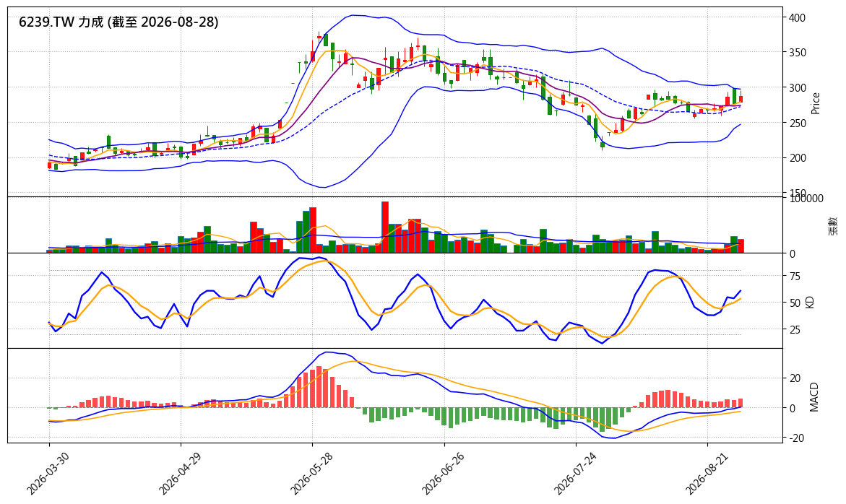Click the 50 KD tick label
This screenshot has width=846, height=504.
pyautogui.click(x=795, y=303)
